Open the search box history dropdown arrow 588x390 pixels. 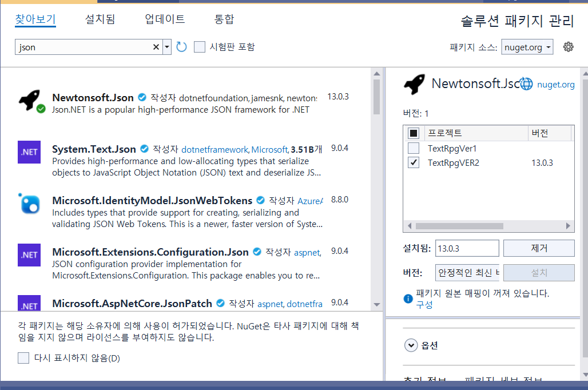click(x=167, y=47)
